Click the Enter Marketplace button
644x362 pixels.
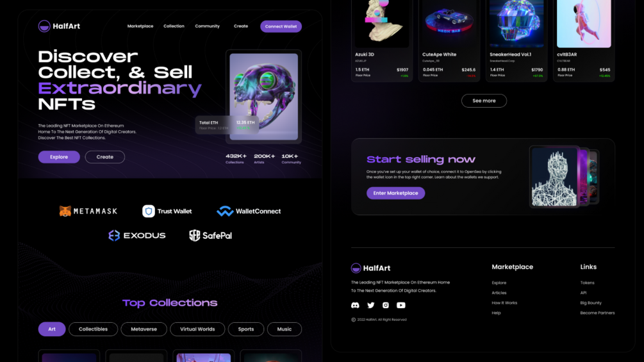(395, 193)
